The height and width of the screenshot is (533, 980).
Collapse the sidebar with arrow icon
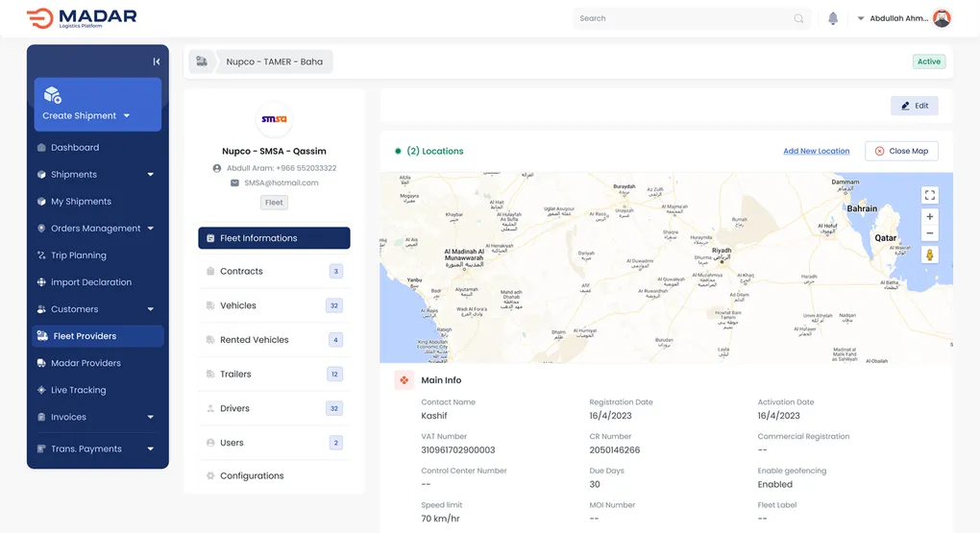(x=157, y=61)
